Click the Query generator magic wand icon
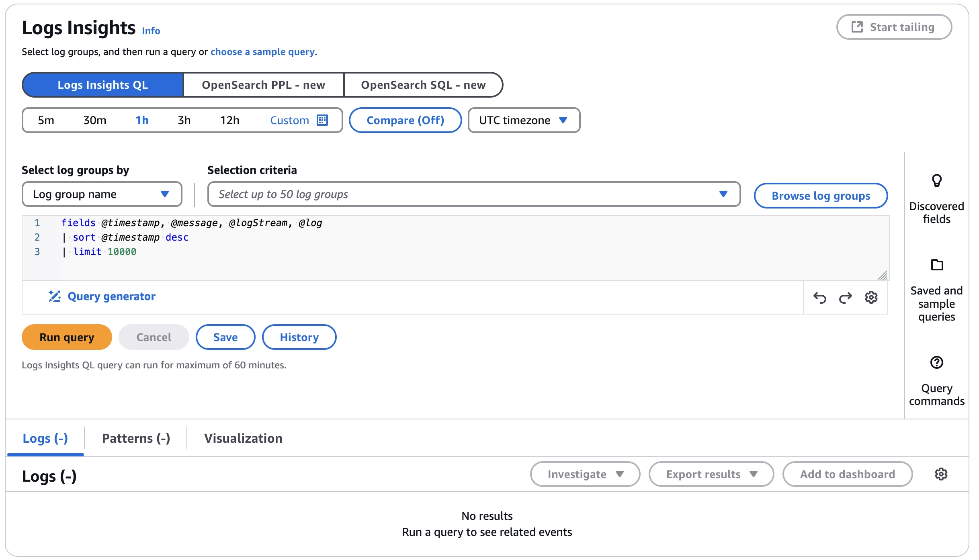Viewport: 979px width, 560px height. 55,296
